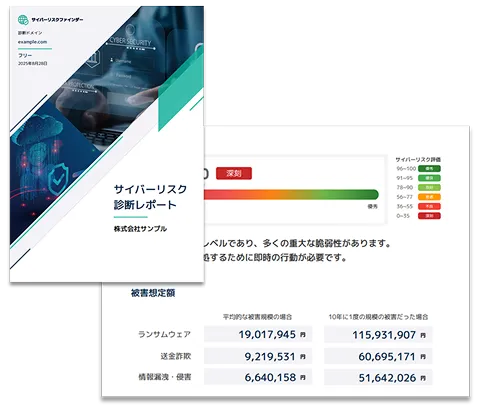Click the report cover page thumbnail
The image size is (478, 408).
click(107, 144)
